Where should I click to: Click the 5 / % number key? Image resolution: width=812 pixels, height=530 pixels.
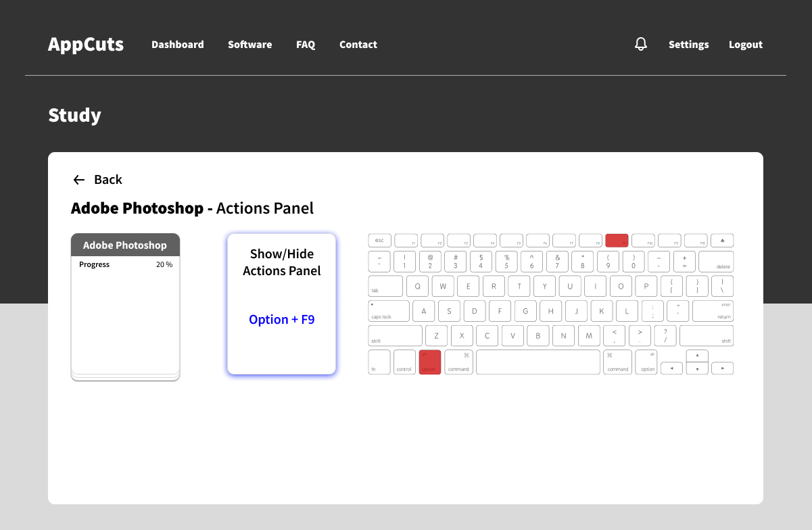tap(506, 262)
